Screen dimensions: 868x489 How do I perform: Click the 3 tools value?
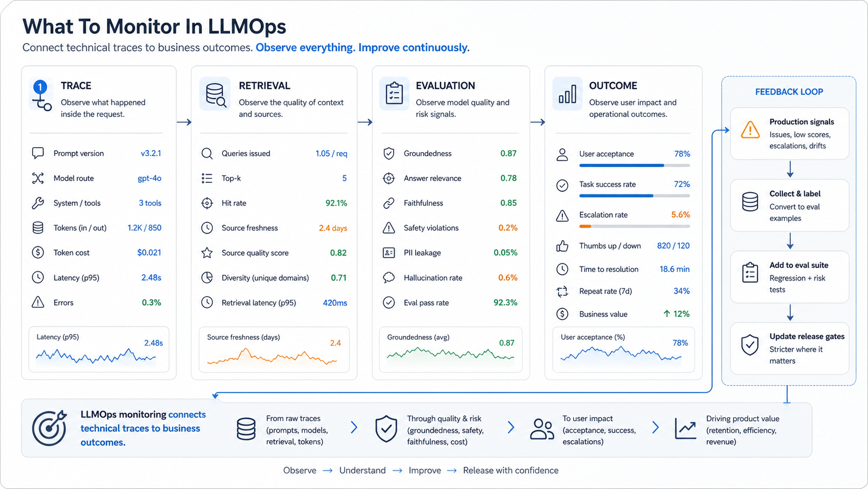(150, 203)
